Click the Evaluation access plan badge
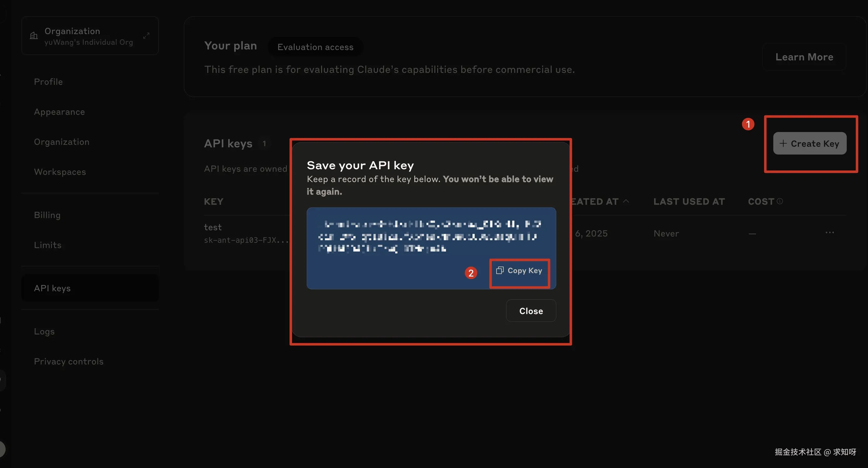This screenshot has height=468, width=868. (315, 47)
